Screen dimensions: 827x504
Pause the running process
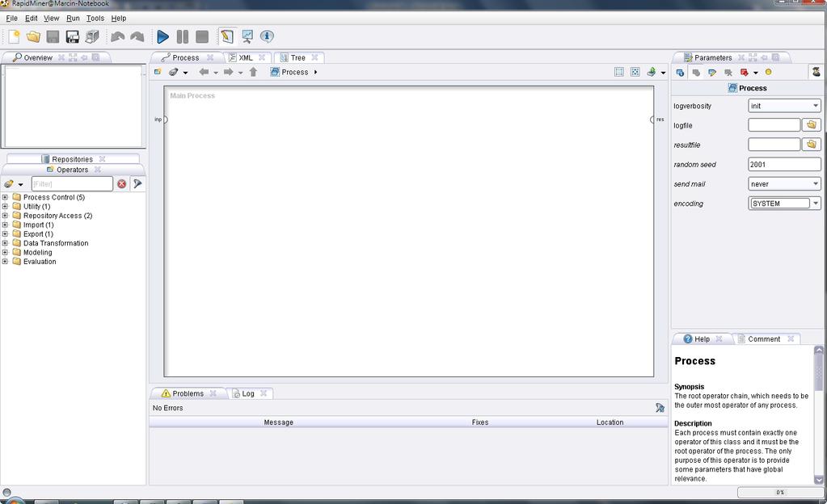(x=183, y=36)
